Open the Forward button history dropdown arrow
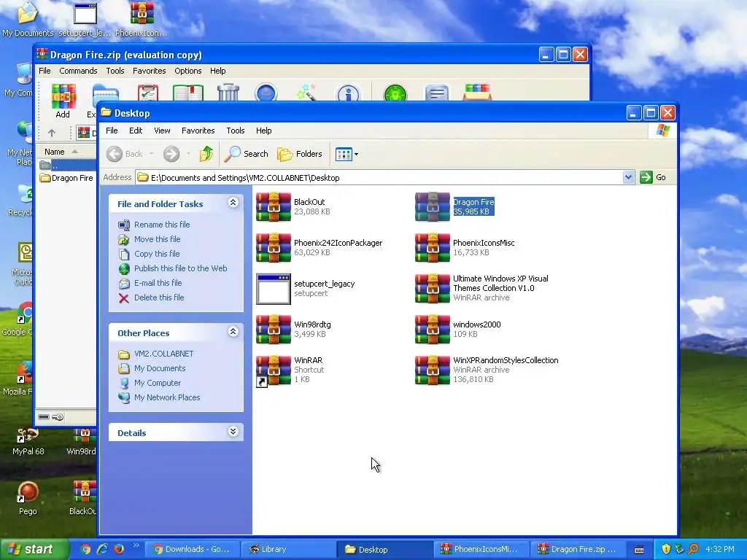 coord(189,154)
